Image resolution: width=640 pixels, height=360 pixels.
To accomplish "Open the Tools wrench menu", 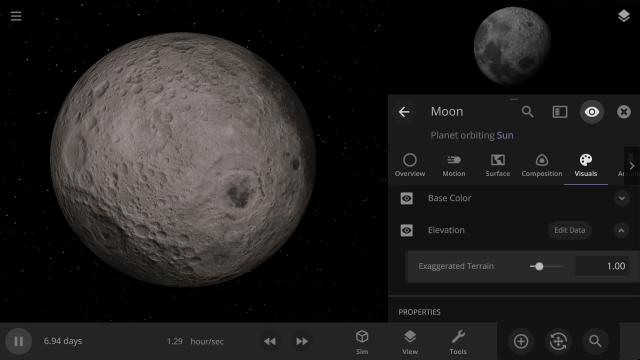I will coord(458,342).
